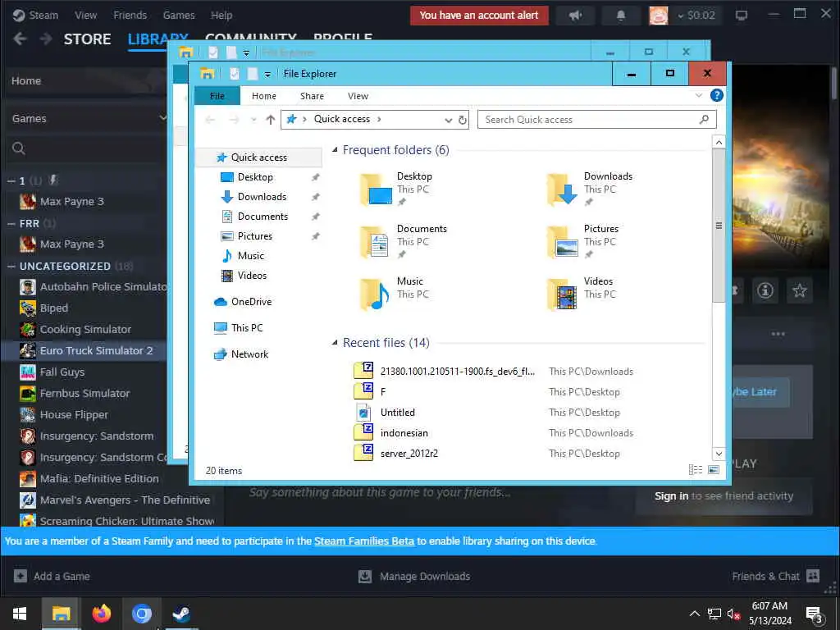Image resolution: width=840 pixels, height=630 pixels.
Task: Open Steam notifications bell icon
Action: (621, 16)
